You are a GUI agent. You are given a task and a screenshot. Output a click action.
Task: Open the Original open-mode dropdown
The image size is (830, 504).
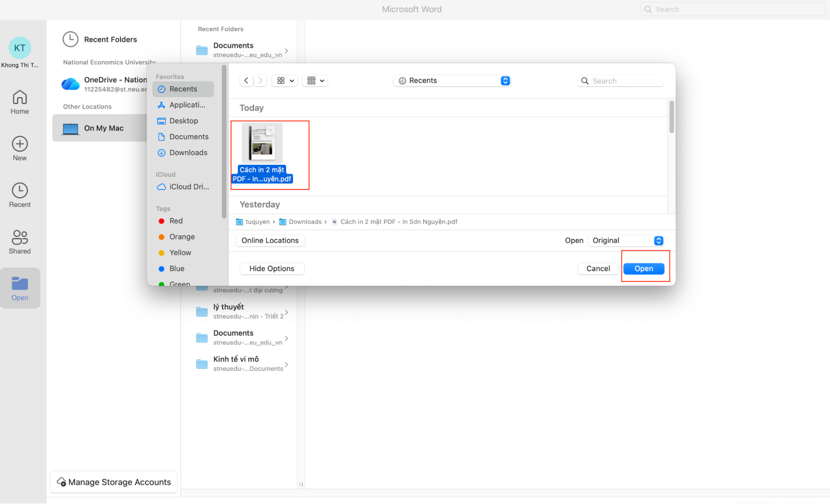626,241
